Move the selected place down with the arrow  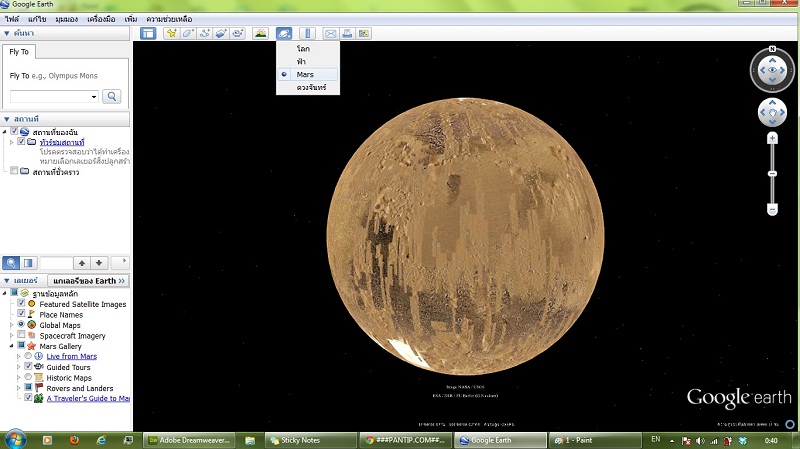click(99, 263)
